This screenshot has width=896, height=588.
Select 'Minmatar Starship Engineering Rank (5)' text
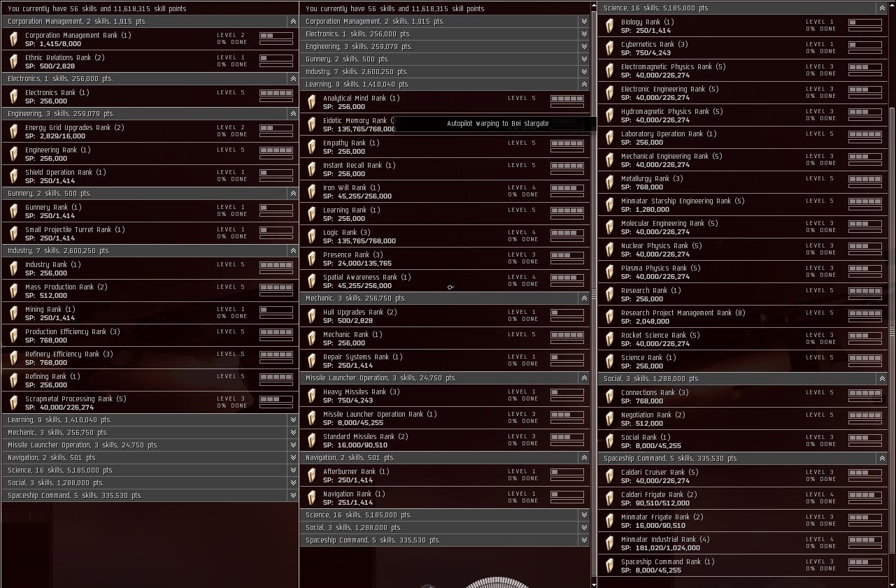coord(683,201)
